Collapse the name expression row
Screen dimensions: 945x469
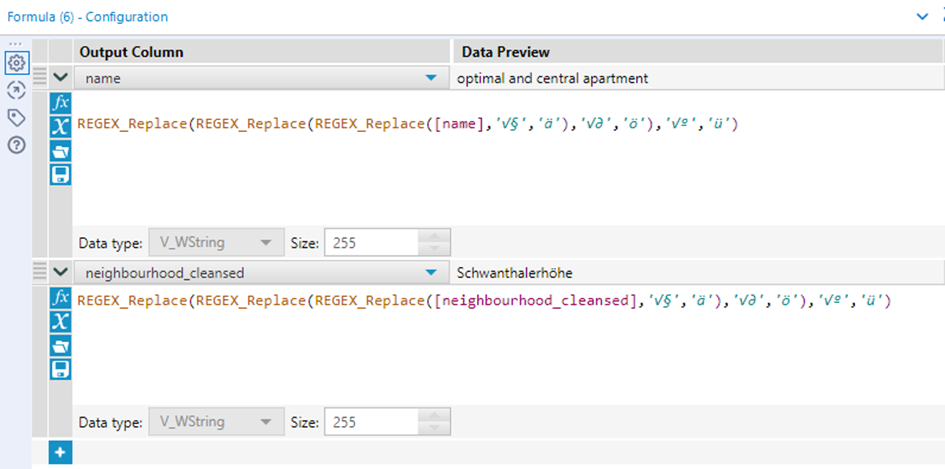point(60,77)
